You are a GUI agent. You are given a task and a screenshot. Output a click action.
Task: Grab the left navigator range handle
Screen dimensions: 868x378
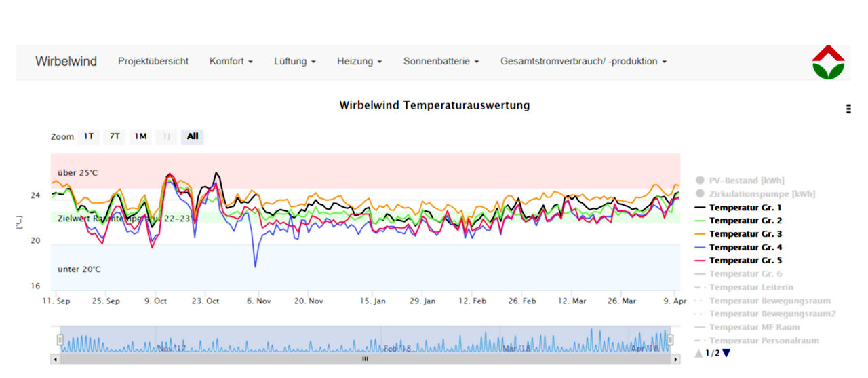60,339
